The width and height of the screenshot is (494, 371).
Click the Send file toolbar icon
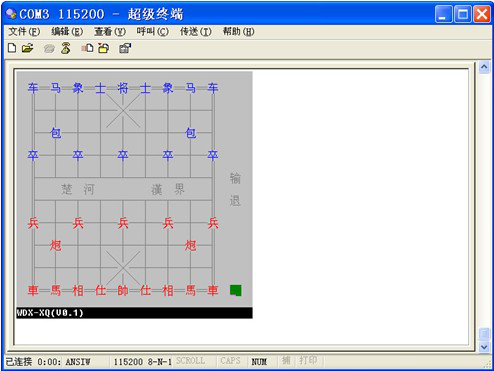pos(87,49)
